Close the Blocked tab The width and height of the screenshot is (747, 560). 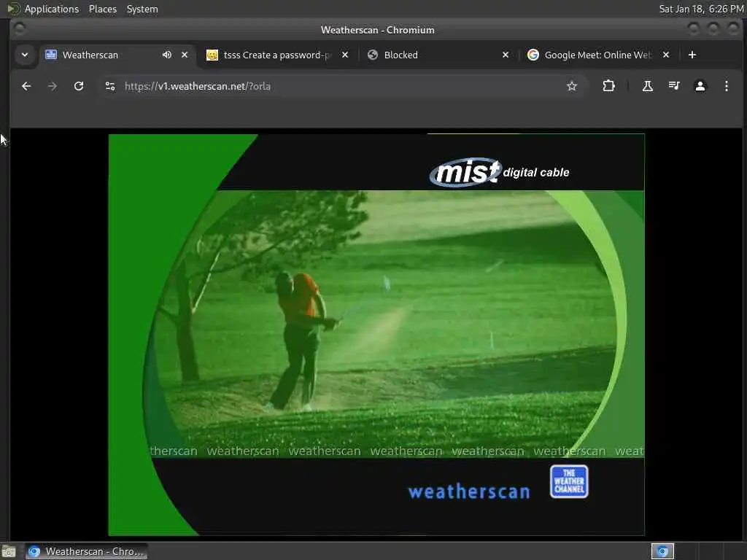(x=506, y=55)
